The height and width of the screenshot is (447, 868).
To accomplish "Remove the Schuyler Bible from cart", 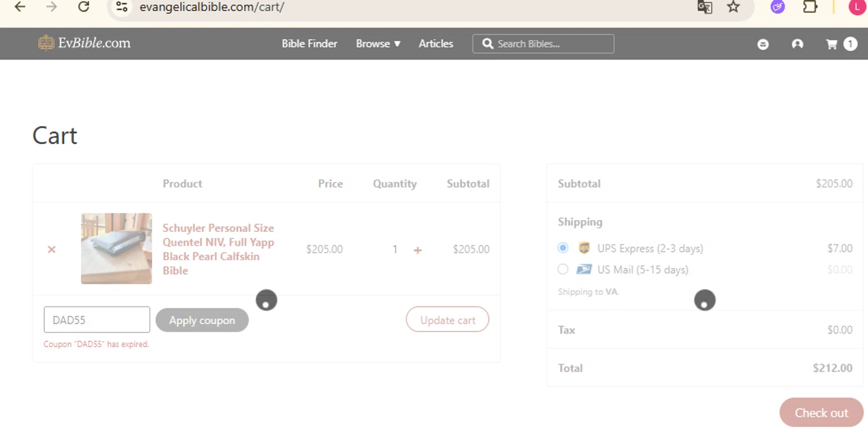I will 52,249.
